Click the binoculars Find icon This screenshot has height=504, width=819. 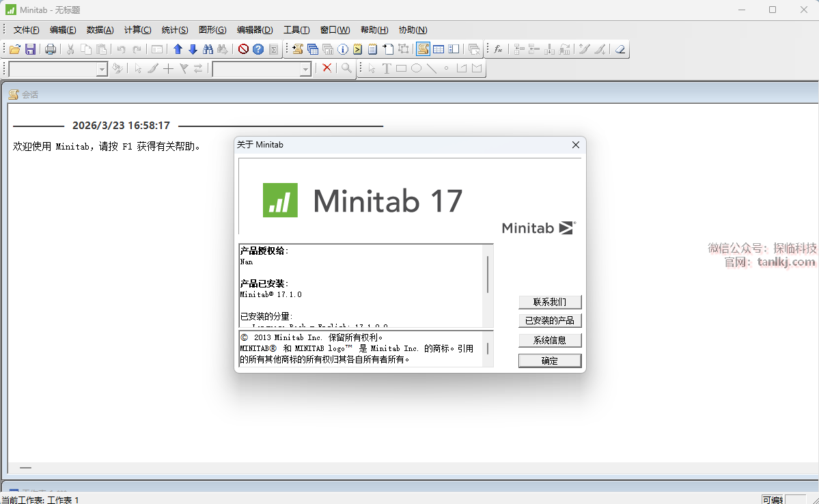(208, 49)
